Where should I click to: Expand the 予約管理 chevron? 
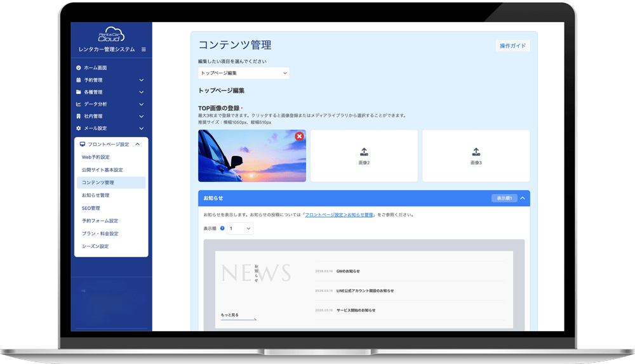pos(142,80)
